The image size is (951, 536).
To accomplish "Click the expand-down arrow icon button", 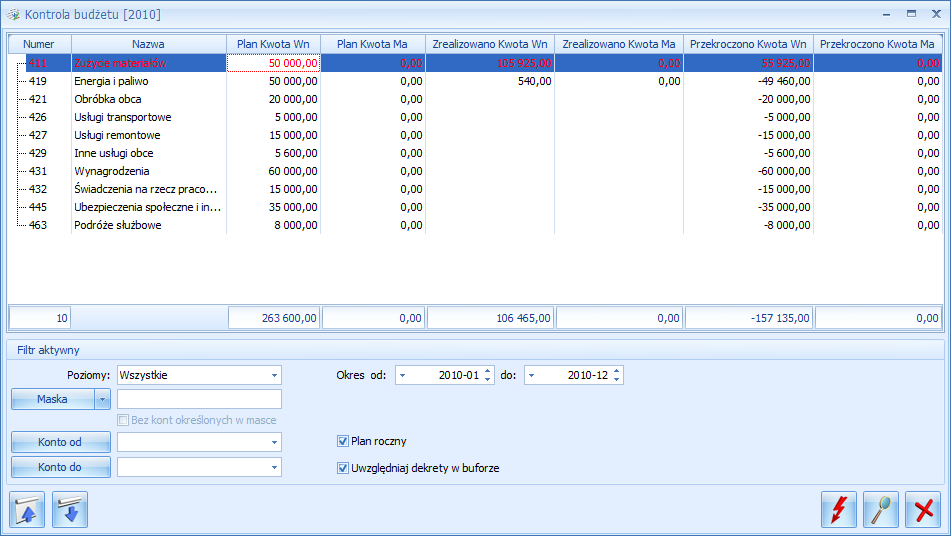I will (x=70, y=509).
